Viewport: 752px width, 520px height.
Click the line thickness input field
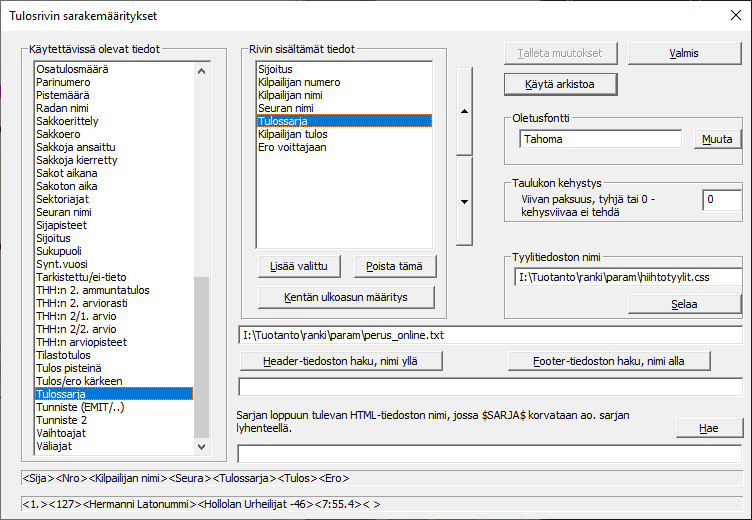pyautogui.click(x=721, y=200)
